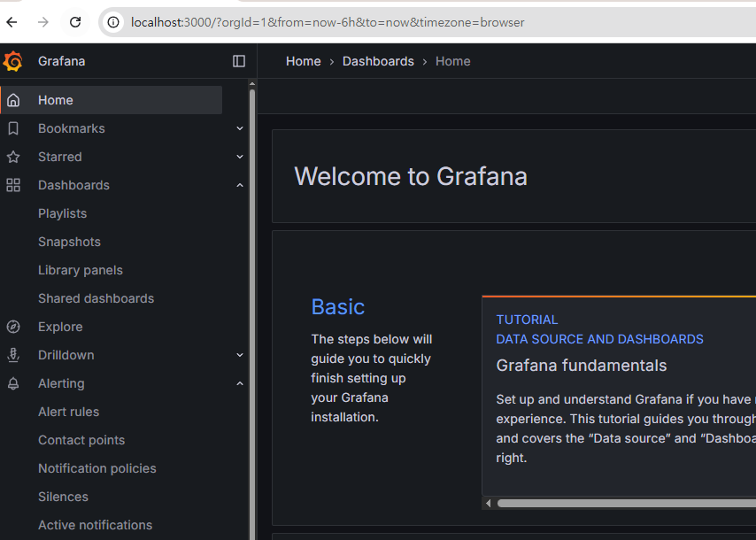Reload the page with the refresh icon

pyautogui.click(x=75, y=22)
